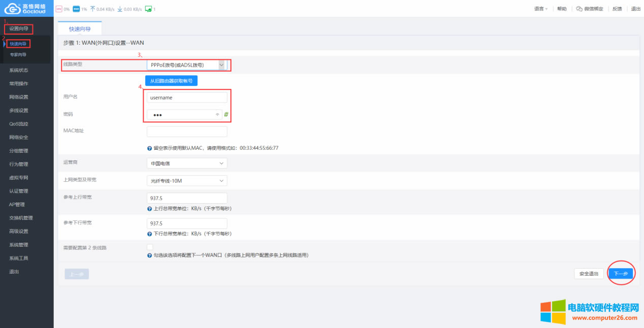Open 专家向导 in the sidebar

(19, 54)
